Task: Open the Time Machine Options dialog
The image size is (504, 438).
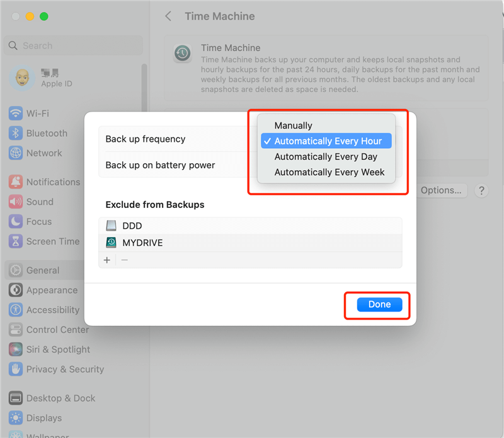Action: click(441, 190)
